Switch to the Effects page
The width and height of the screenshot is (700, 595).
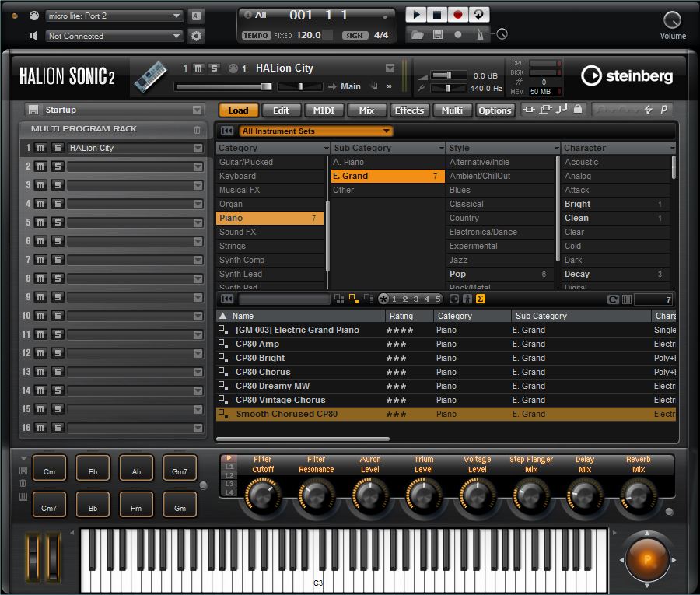pos(409,110)
